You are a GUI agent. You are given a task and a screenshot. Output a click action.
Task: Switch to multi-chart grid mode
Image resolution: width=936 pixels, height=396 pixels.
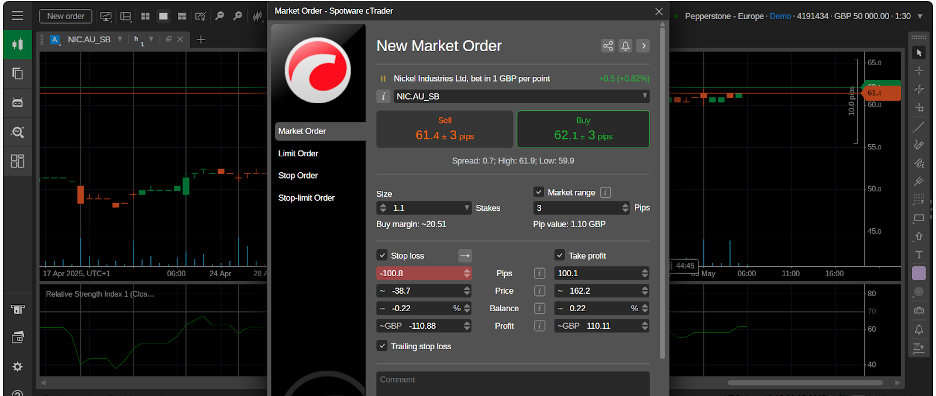[145, 16]
